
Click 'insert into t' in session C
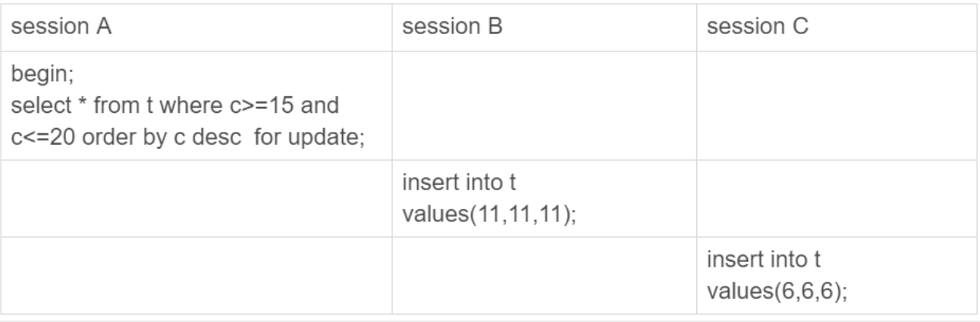(751, 262)
